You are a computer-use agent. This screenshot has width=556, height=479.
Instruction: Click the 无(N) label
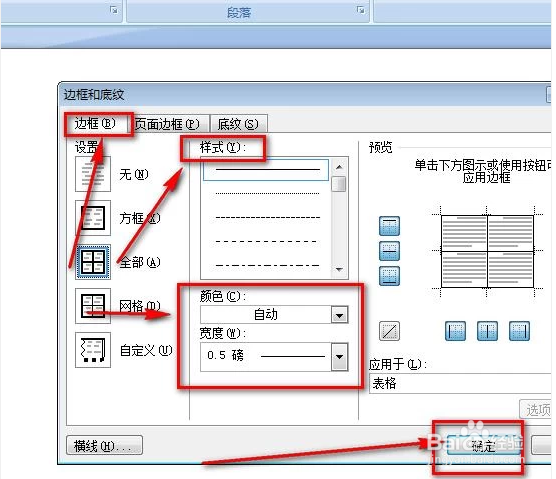tap(134, 174)
